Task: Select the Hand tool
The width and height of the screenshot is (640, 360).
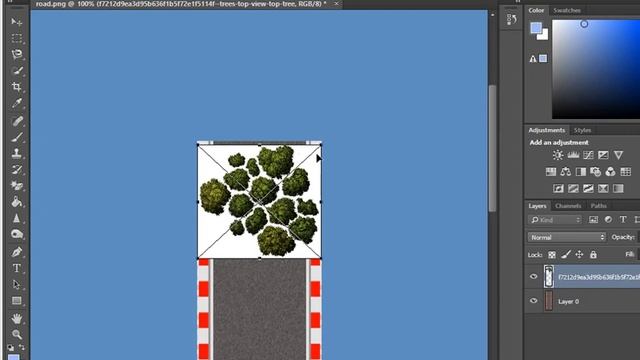Action: 16,318
